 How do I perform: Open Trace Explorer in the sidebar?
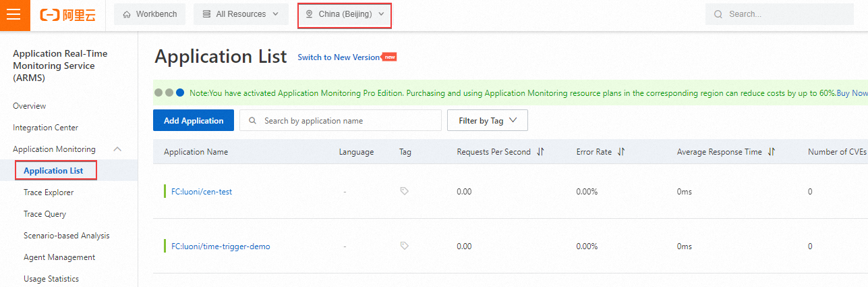point(49,192)
